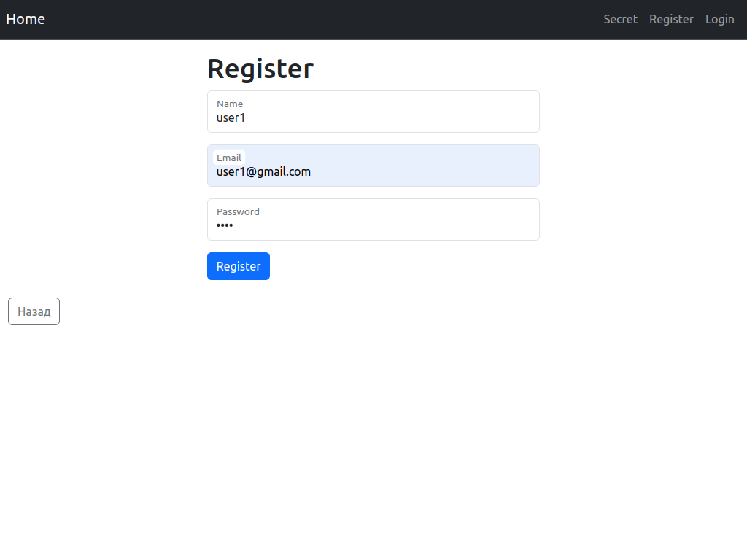This screenshot has width=747, height=560.
Task: Click the Email floating label
Action: click(x=229, y=157)
